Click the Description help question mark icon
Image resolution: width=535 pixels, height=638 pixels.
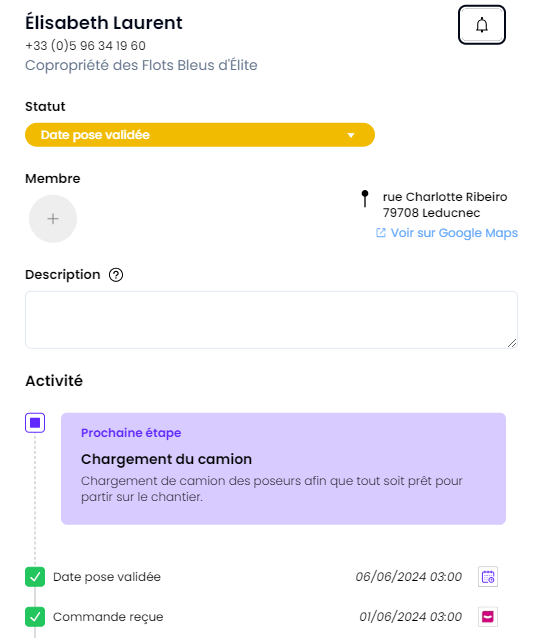(116, 275)
